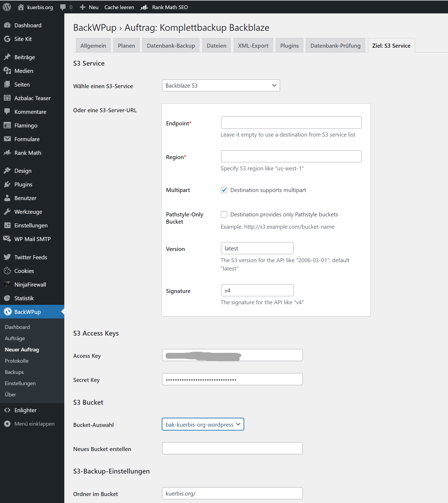The height and width of the screenshot is (503, 448).
Task: Open Aufträge submenu link
Action: click(15, 338)
